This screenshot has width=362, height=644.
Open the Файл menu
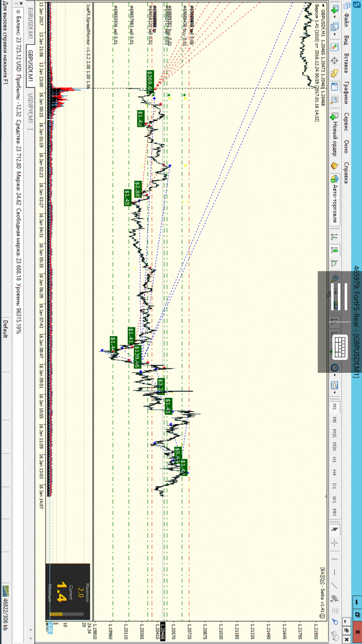(x=346, y=20)
